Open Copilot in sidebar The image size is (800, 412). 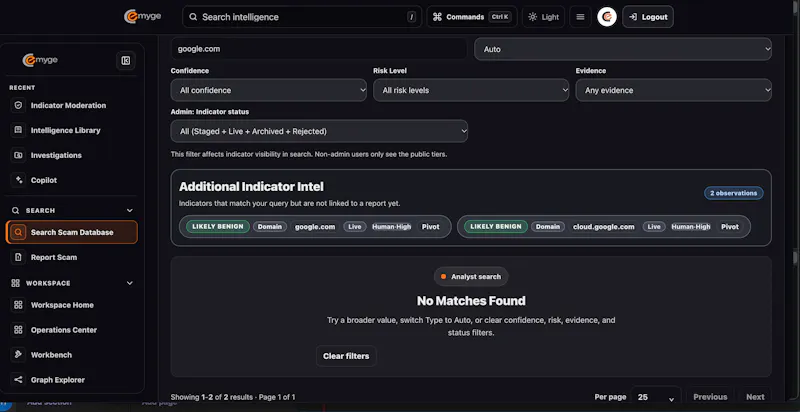click(71, 180)
